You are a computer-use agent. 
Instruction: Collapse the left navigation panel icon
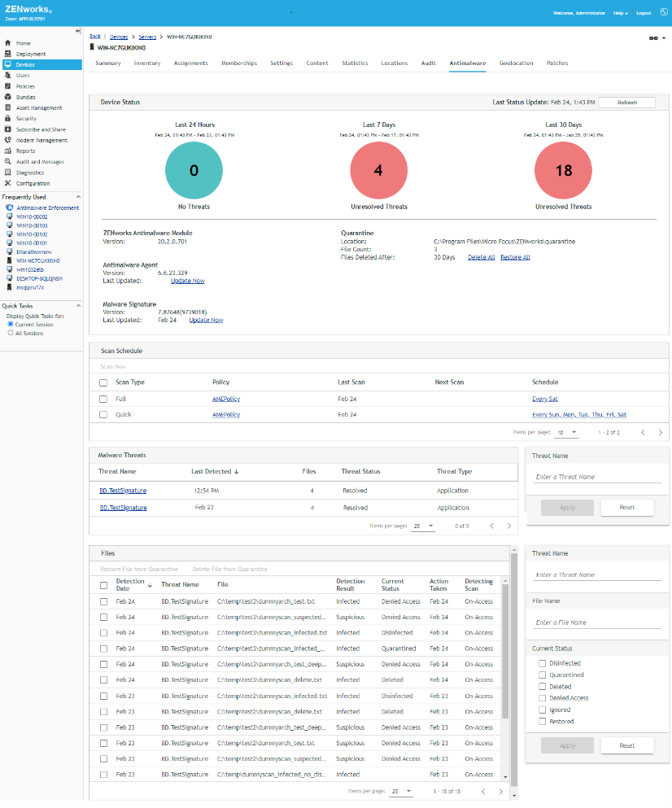coord(78,31)
